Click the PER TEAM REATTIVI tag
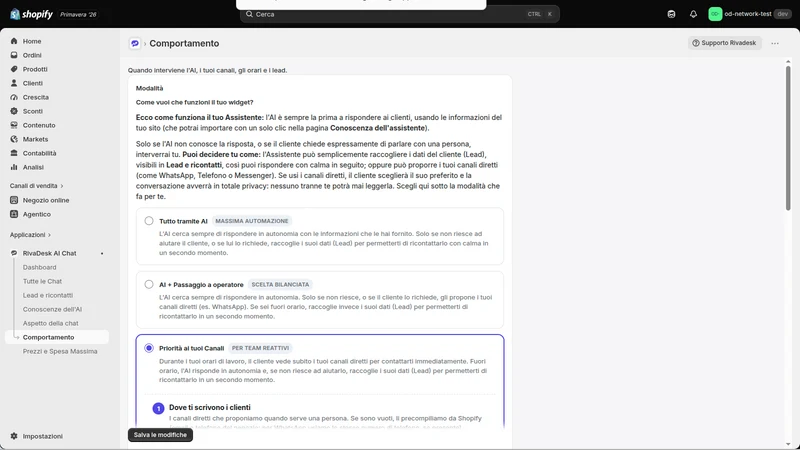 click(x=260, y=348)
